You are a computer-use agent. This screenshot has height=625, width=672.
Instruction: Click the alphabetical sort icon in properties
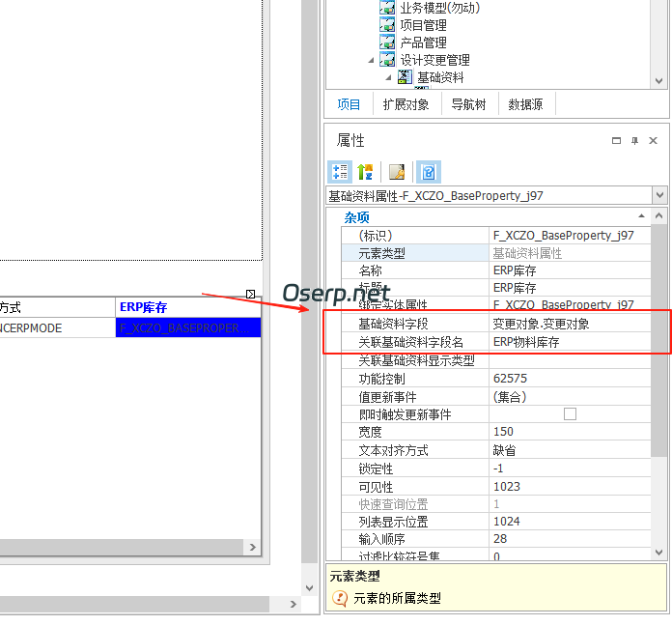click(x=365, y=172)
